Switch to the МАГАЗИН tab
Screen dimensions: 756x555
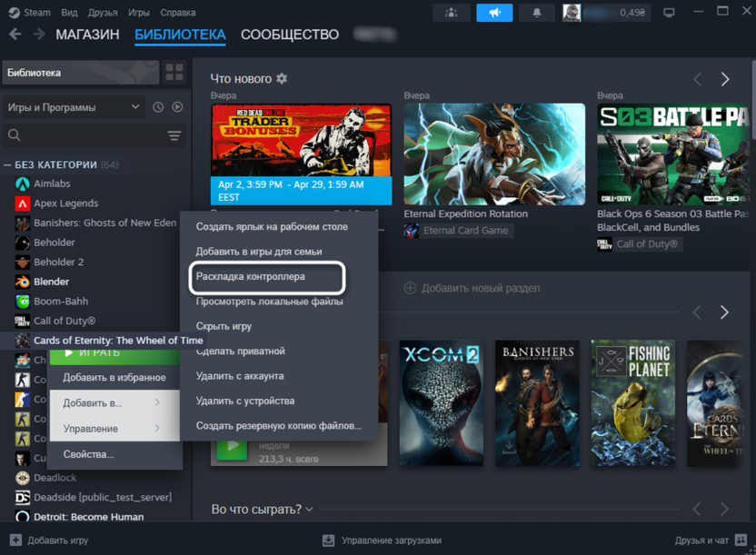pos(87,35)
